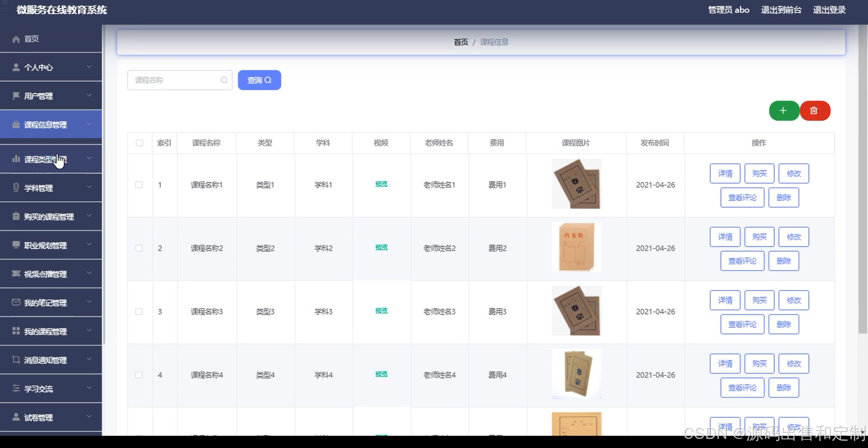Expand the 购买的课程管理 chevron

coord(89,216)
